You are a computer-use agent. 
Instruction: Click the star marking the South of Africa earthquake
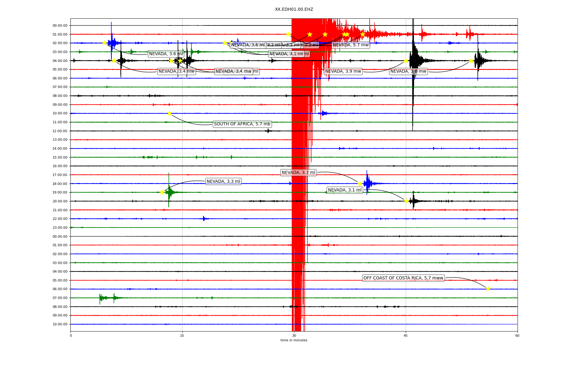click(x=169, y=113)
